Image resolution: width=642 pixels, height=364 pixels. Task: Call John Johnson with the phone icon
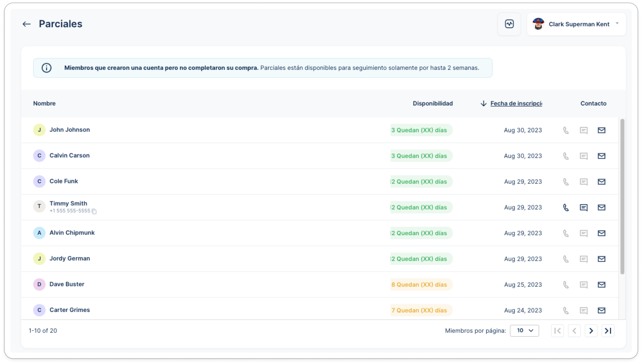pyautogui.click(x=566, y=130)
